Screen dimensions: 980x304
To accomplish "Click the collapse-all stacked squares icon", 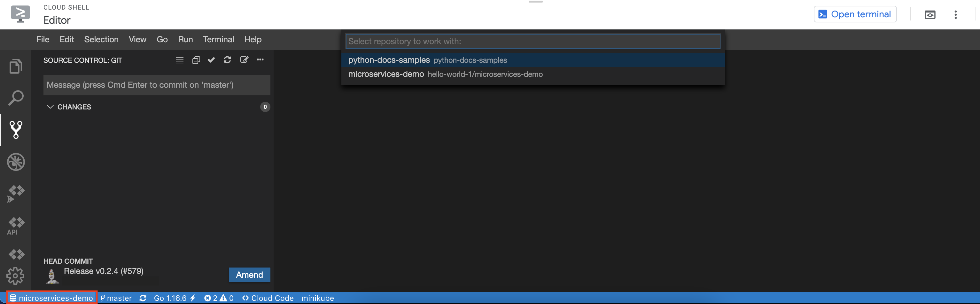I will click(196, 60).
